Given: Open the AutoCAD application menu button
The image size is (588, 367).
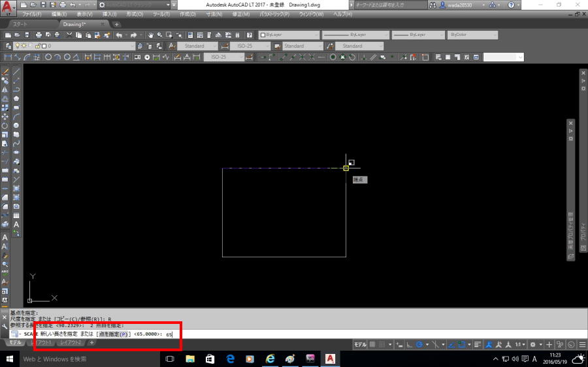Looking at the screenshot, I should pyautogui.click(x=8, y=7).
